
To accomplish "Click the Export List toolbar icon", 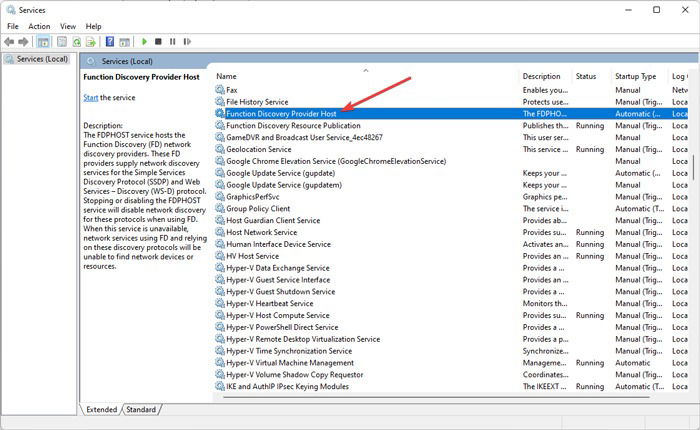I will 91,42.
